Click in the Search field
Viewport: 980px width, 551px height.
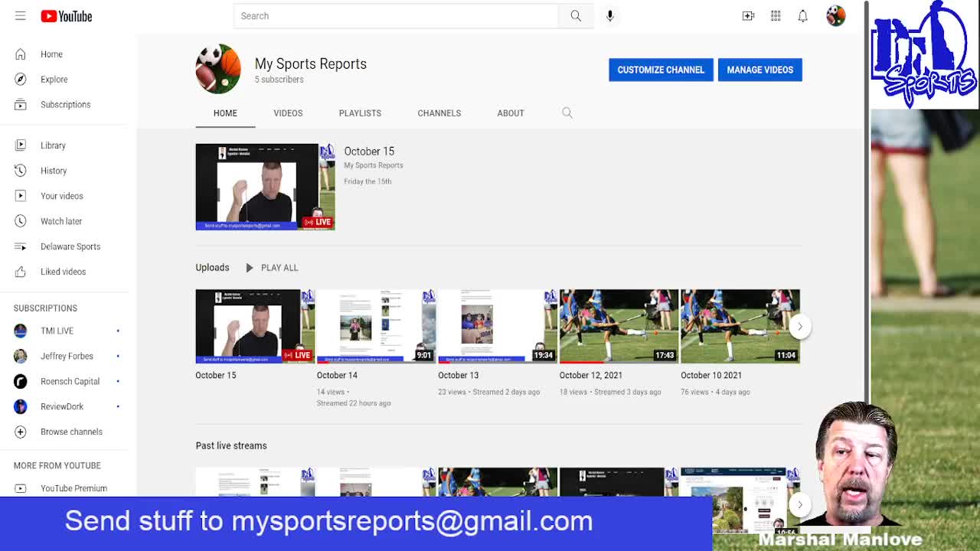click(x=396, y=16)
